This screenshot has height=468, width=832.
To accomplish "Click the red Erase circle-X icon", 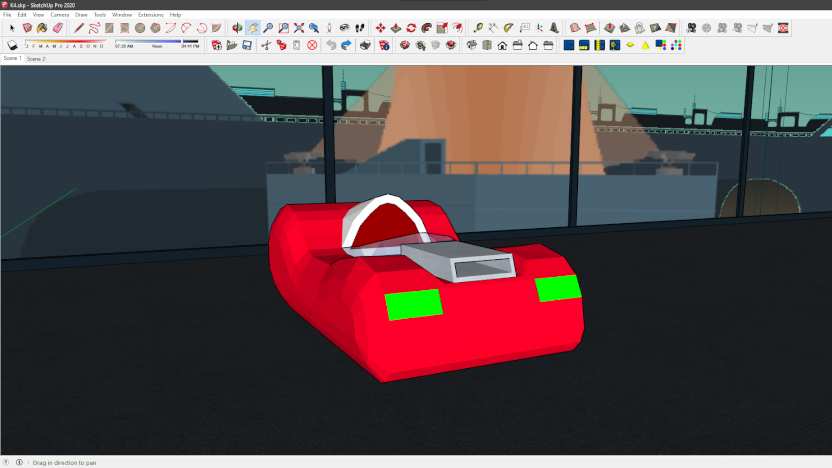I will click(312, 45).
